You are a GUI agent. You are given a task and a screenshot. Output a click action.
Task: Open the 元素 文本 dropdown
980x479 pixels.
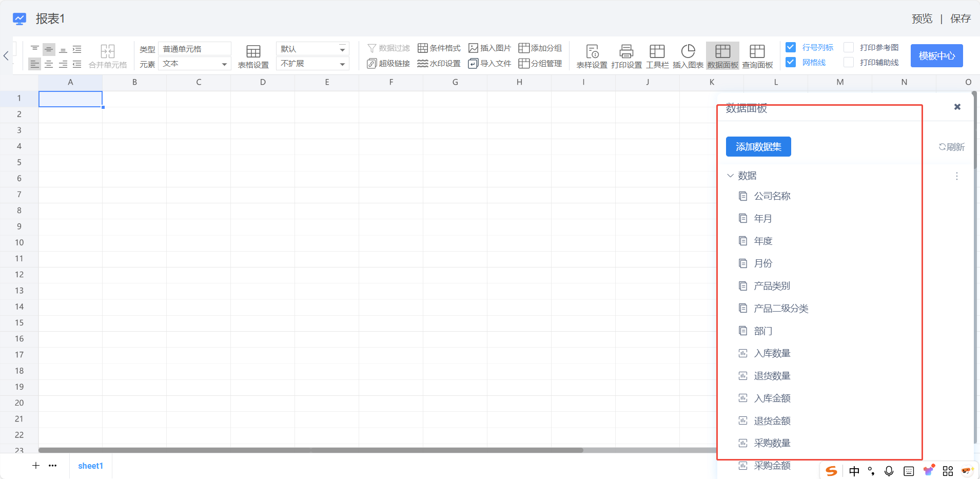pyautogui.click(x=195, y=64)
